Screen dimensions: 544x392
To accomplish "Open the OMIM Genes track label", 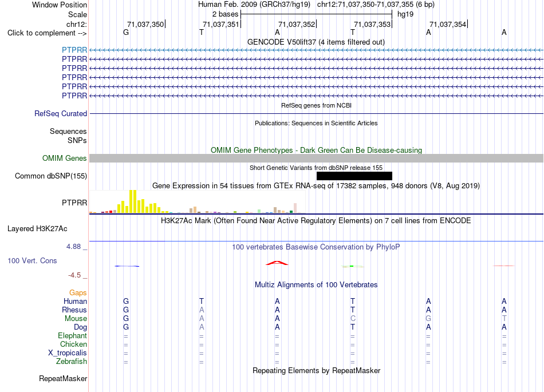I will (x=64, y=159).
